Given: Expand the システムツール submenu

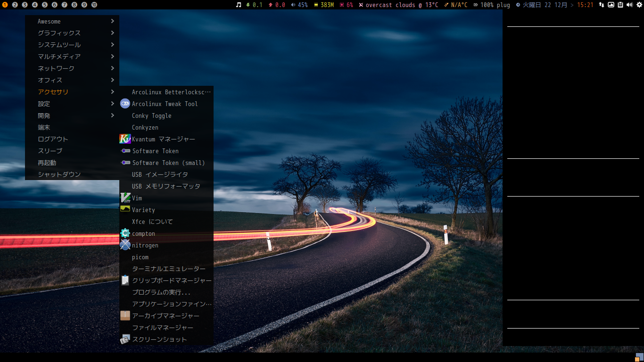Looking at the screenshot, I should coord(72,45).
